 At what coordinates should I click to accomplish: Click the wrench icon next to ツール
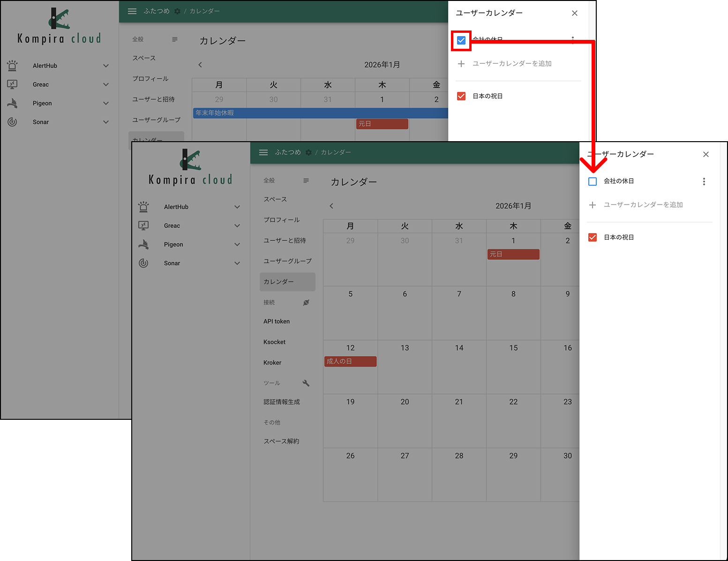(x=306, y=383)
